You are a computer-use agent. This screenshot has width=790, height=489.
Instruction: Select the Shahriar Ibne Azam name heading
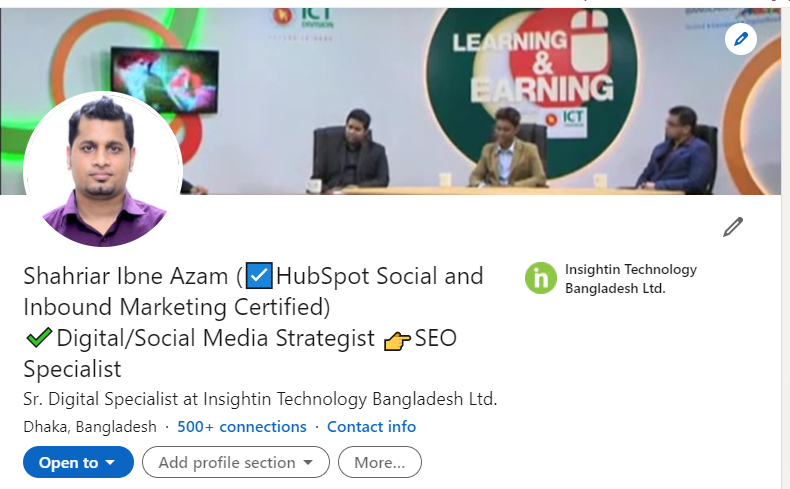tap(126, 276)
